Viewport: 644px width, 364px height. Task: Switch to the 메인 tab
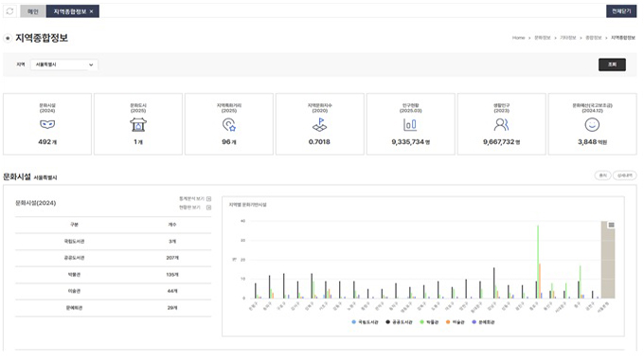(33, 11)
